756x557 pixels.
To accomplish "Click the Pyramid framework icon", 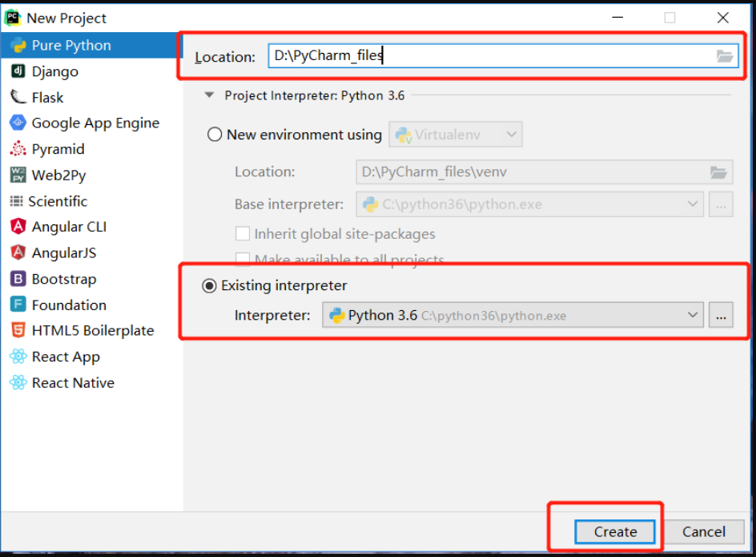I will tap(18, 148).
